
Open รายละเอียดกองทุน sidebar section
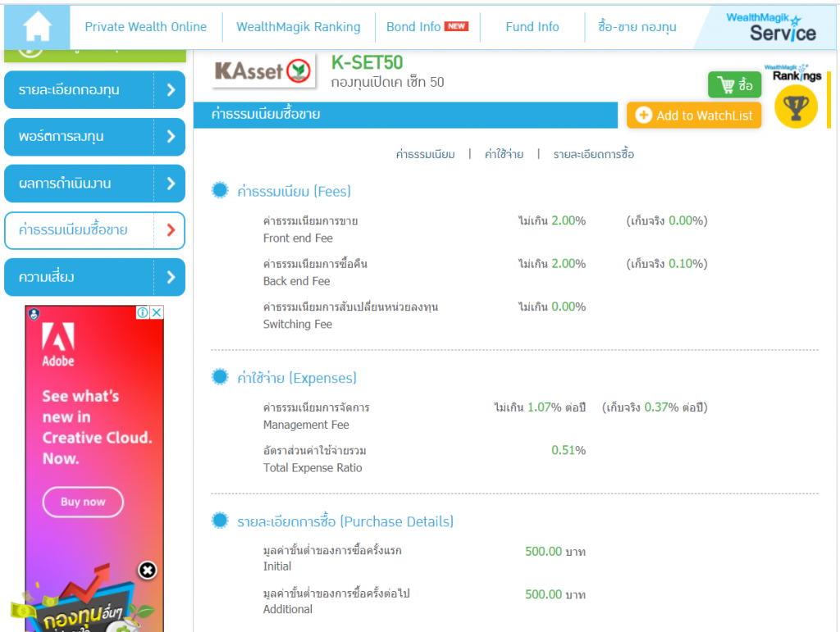[x=95, y=90]
